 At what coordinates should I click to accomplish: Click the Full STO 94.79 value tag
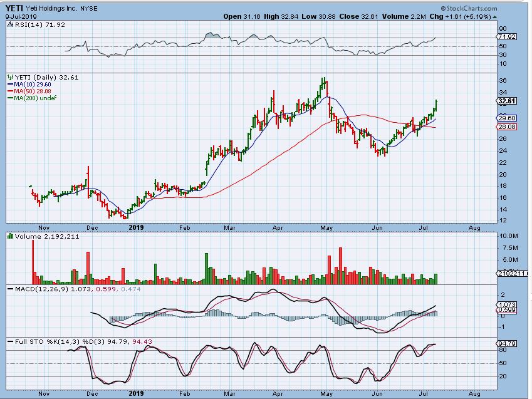click(x=506, y=344)
